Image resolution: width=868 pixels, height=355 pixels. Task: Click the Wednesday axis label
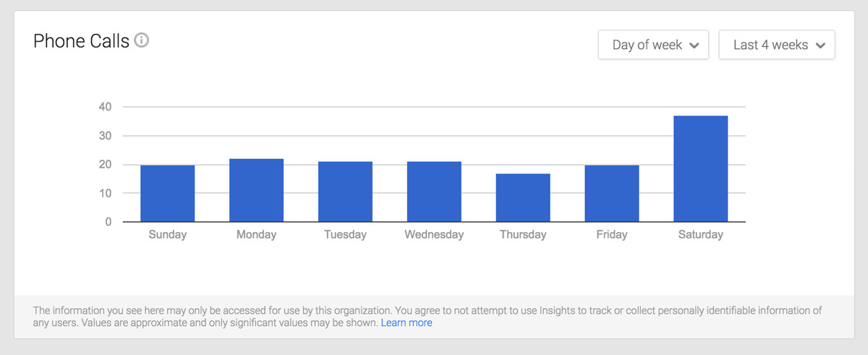click(x=434, y=234)
